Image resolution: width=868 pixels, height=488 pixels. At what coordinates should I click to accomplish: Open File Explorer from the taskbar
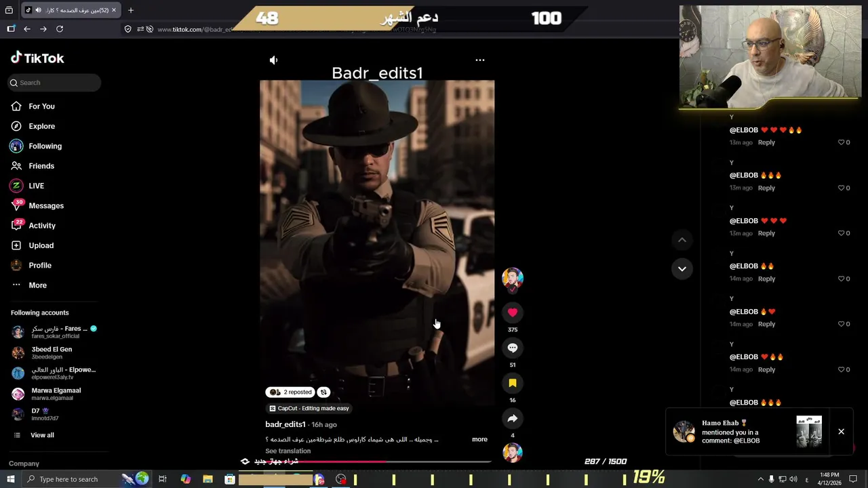click(208, 479)
